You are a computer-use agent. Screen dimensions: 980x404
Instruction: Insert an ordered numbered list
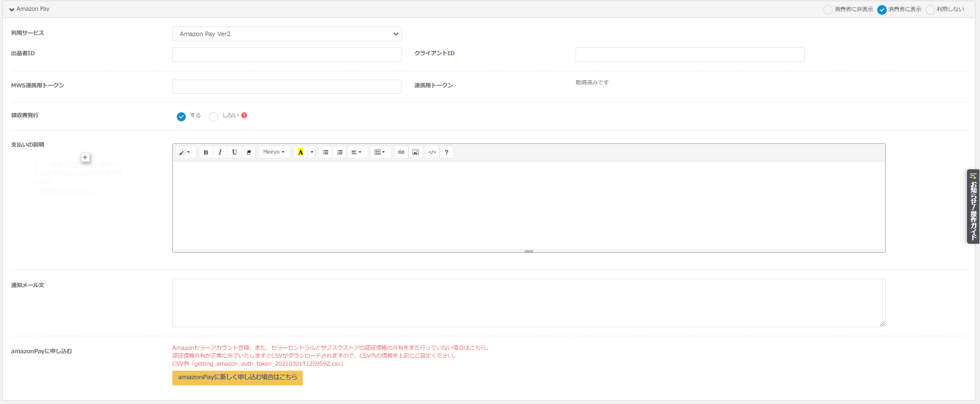[339, 152]
